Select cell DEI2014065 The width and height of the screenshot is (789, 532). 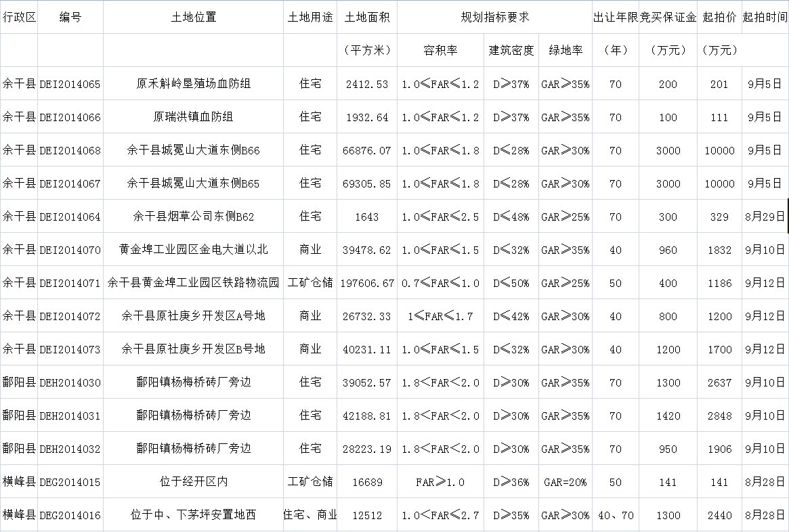(x=70, y=84)
